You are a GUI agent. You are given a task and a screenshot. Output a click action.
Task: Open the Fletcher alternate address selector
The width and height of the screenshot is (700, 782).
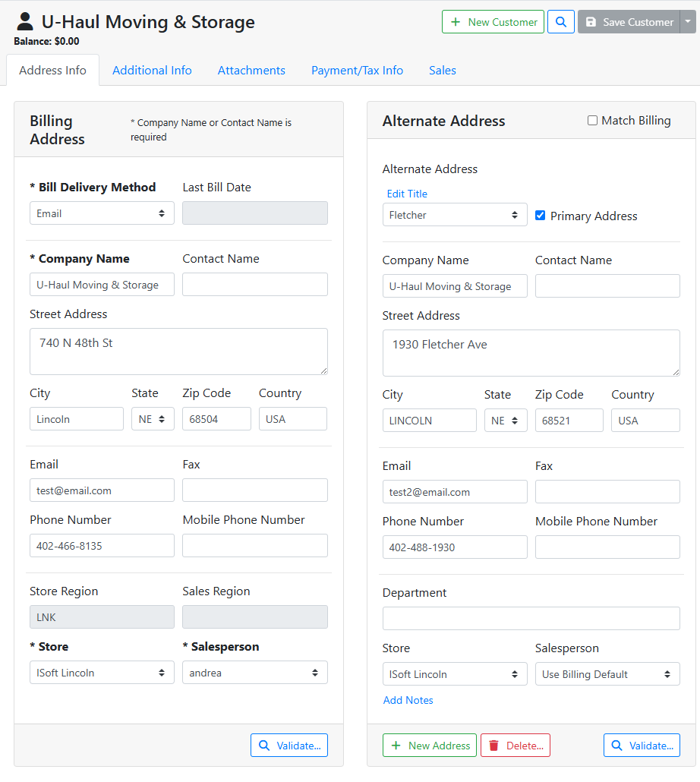[455, 215]
